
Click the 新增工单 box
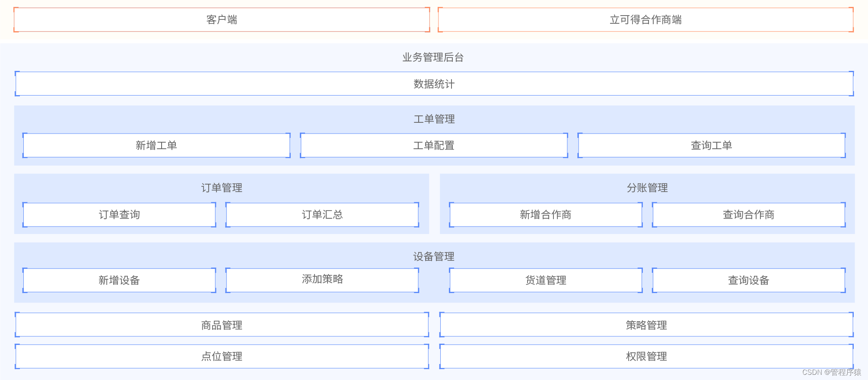pos(156,145)
